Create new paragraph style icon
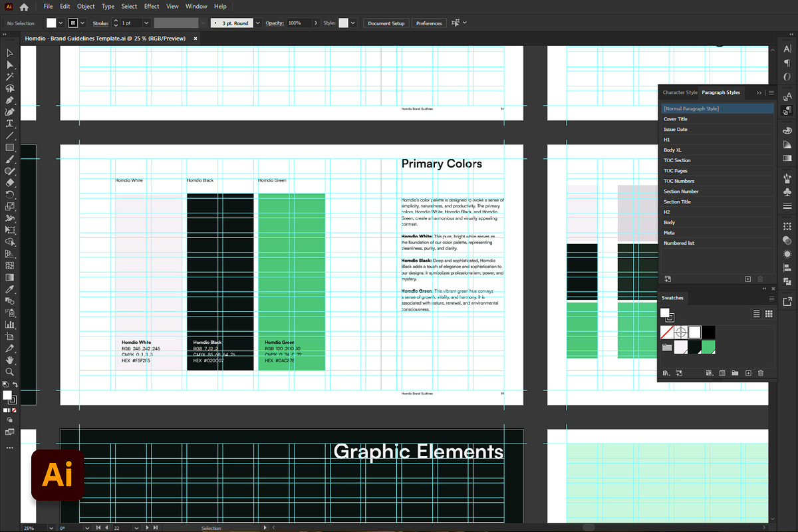The image size is (798, 532). pyautogui.click(x=748, y=279)
